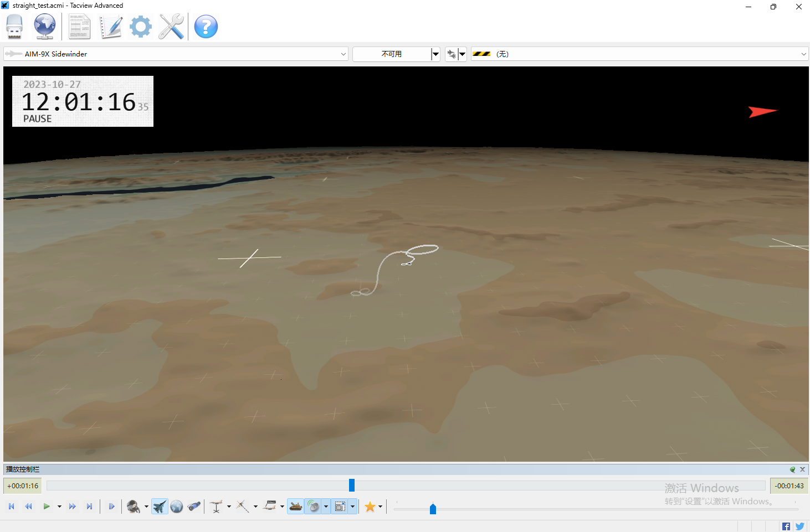The width and height of the screenshot is (810, 532).
Task: Click the binoculars free camera icon
Action: [x=194, y=507]
